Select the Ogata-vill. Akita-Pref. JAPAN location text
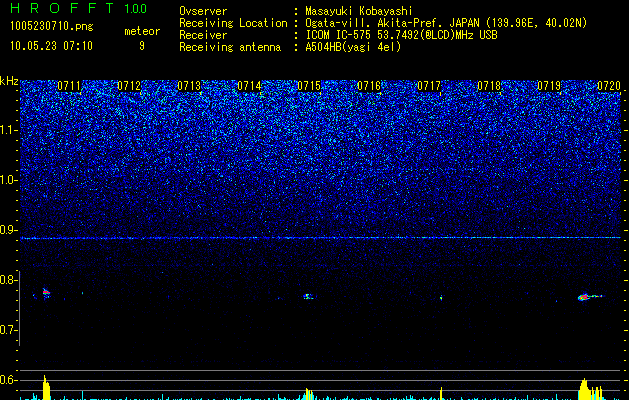629x400 pixels. (x=446, y=23)
